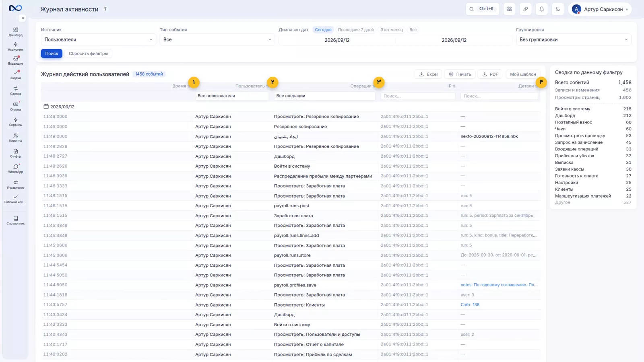
Task: Open the Ctrl+K search box
Action: pyautogui.click(x=482, y=9)
